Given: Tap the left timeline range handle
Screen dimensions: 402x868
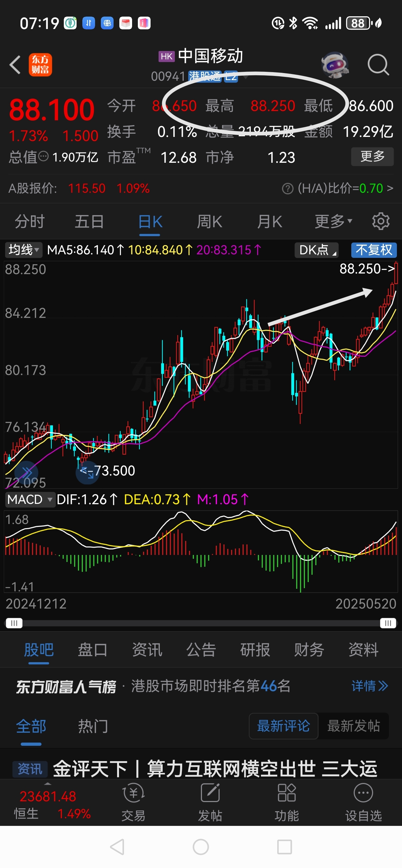Looking at the screenshot, I should (14, 623).
